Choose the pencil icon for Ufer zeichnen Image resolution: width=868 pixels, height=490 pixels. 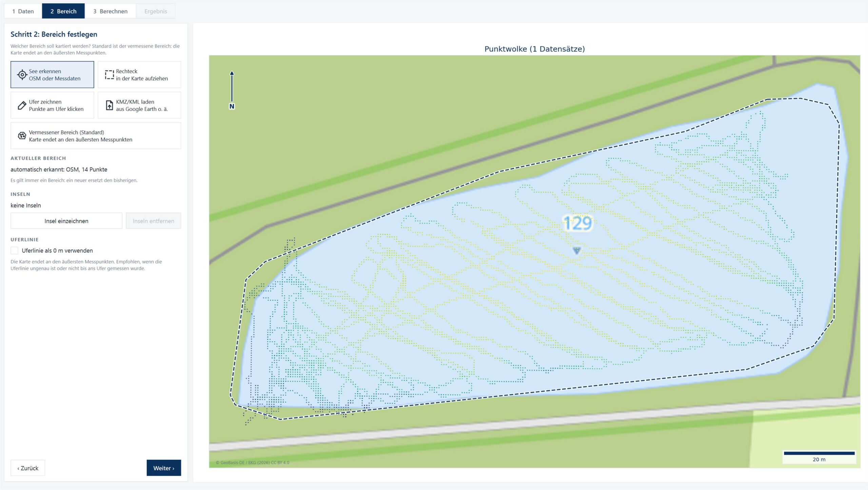pyautogui.click(x=22, y=105)
